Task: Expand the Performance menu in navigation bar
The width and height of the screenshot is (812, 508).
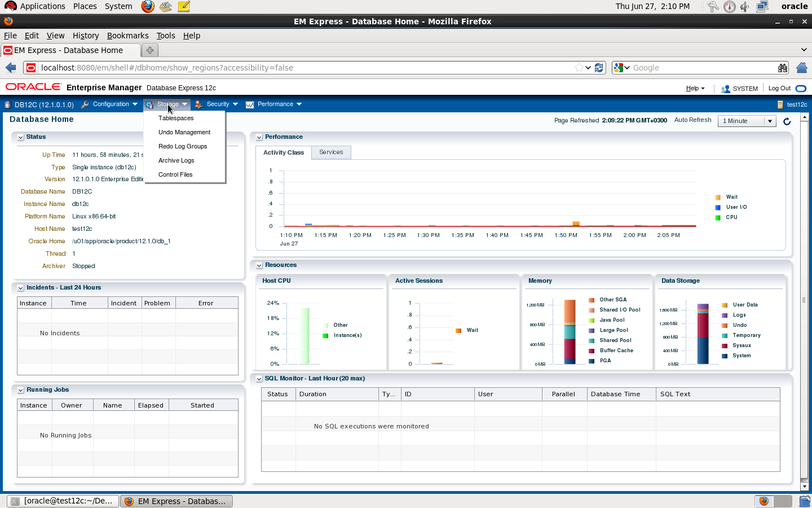Action: pyautogui.click(x=275, y=104)
